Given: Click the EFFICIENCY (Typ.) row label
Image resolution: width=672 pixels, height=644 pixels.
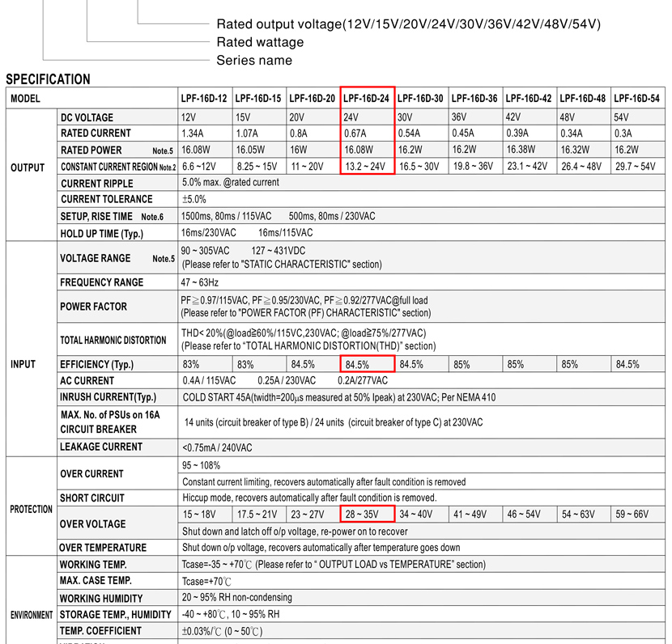Looking at the screenshot, I should click(x=97, y=364).
